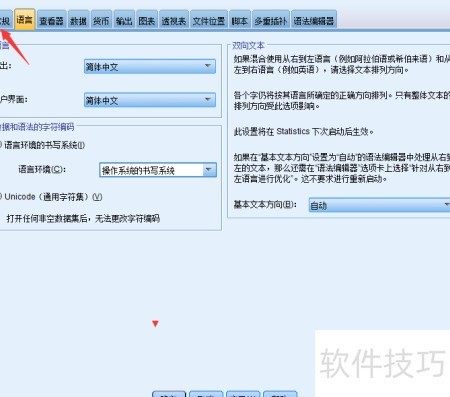Image resolution: width=450 pixels, height=397 pixels.
Task: Click the 基本文本方向(B): label
Action: [x=265, y=204]
